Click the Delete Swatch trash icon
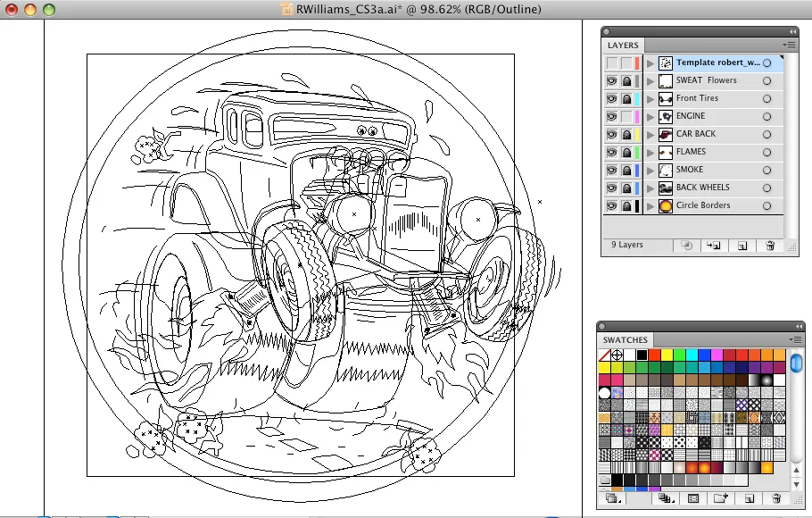Image resolution: width=812 pixels, height=518 pixels. click(775, 499)
